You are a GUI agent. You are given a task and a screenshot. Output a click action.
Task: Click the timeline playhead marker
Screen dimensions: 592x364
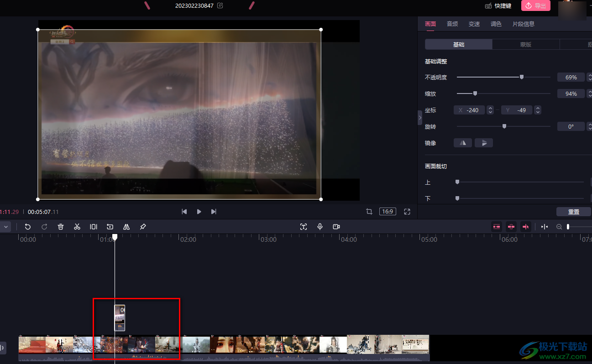115,237
